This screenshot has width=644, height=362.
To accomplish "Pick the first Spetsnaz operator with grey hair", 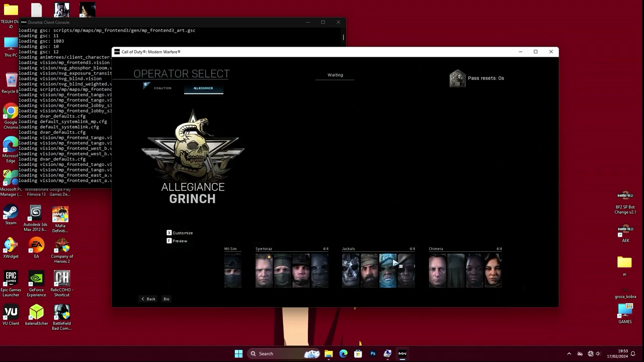I will click(264, 270).
